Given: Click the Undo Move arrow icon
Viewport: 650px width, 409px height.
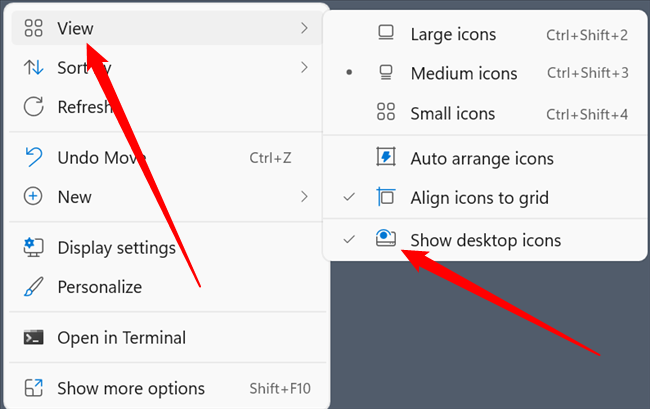Looking at the screenshot, I should pos(33,157).
